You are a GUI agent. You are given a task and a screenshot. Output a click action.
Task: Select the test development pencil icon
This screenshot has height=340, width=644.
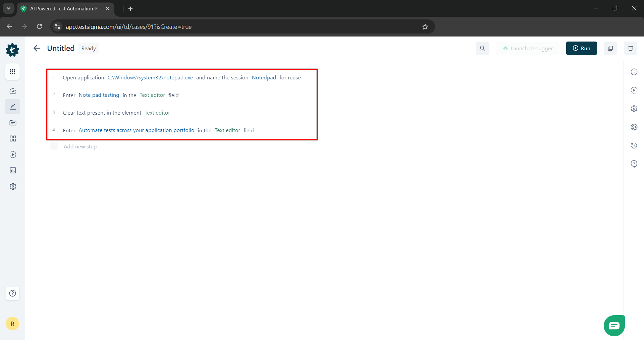point(13,107)
